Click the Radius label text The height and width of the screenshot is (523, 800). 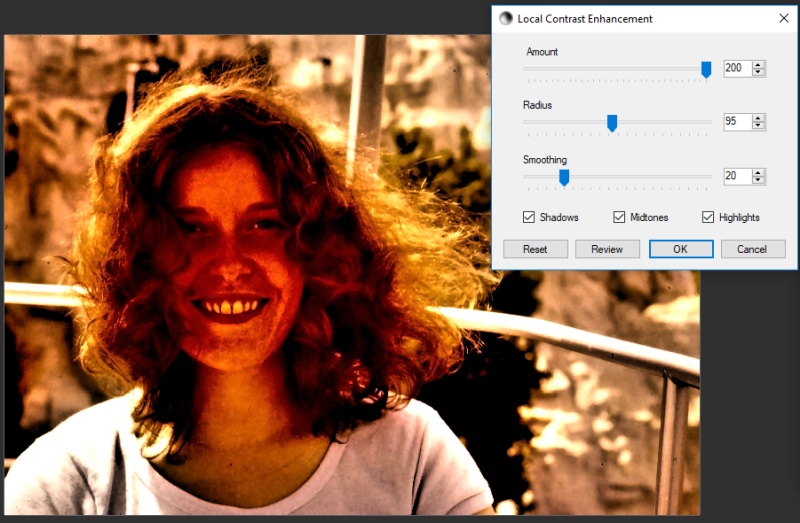point(537,105)
